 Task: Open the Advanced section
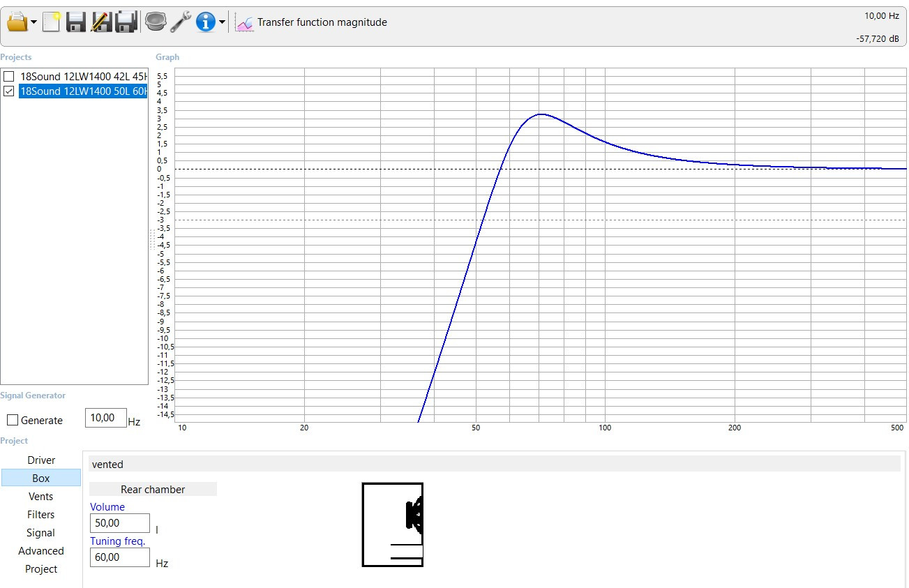click(x=41, y=551)
